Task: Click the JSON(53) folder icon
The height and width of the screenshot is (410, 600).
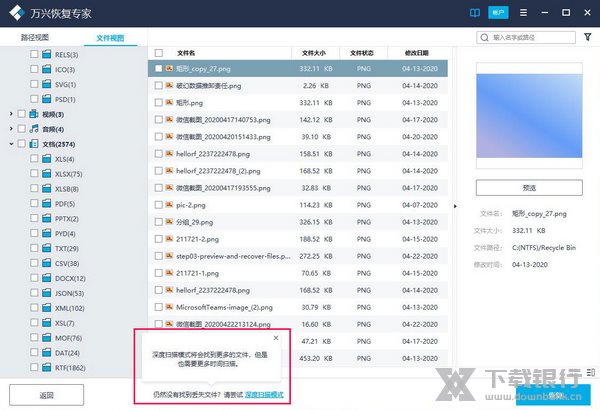Action: 47,293
